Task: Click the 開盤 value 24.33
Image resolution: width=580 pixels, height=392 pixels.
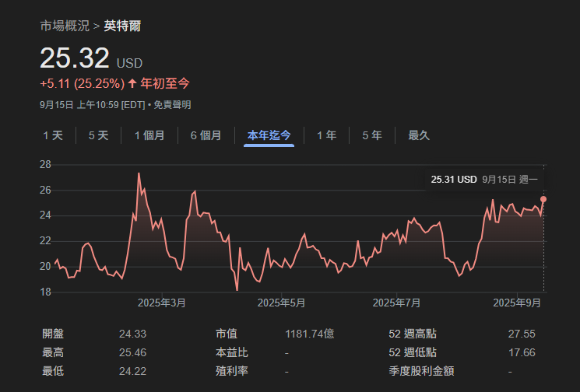Action: [133, 334]
